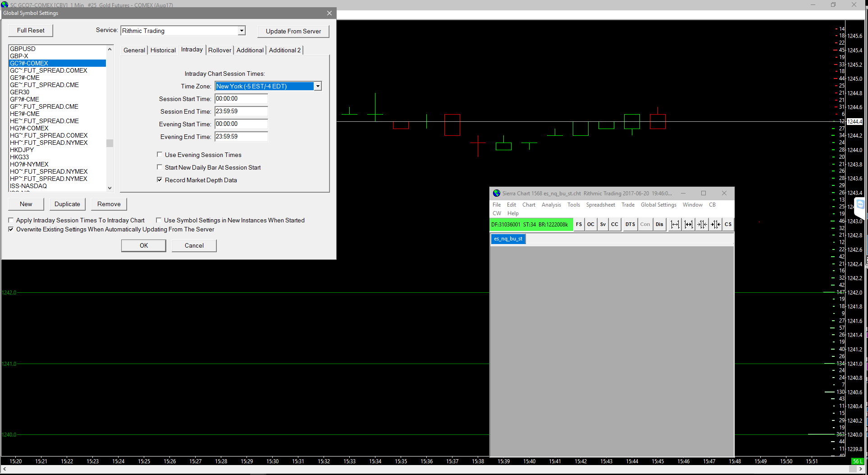This screenshot has width=868, height=475.
Task: Enable Use Evening Session Times checkbox
Action: pos(160,155)
